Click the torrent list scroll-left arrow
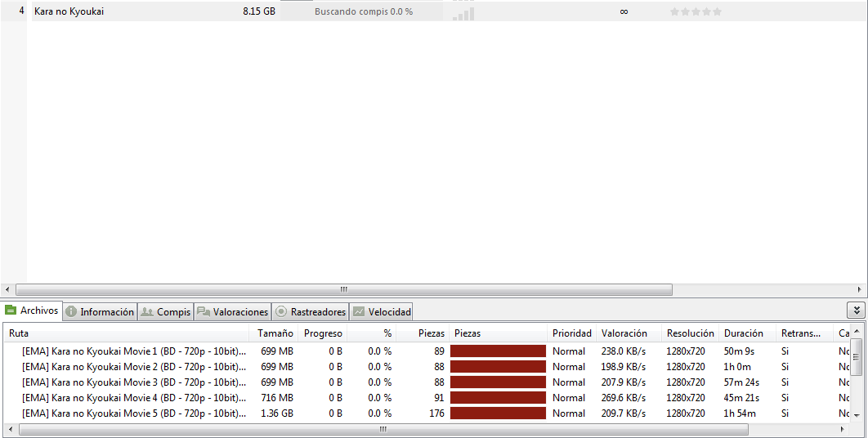 click(x=7, y=289)
